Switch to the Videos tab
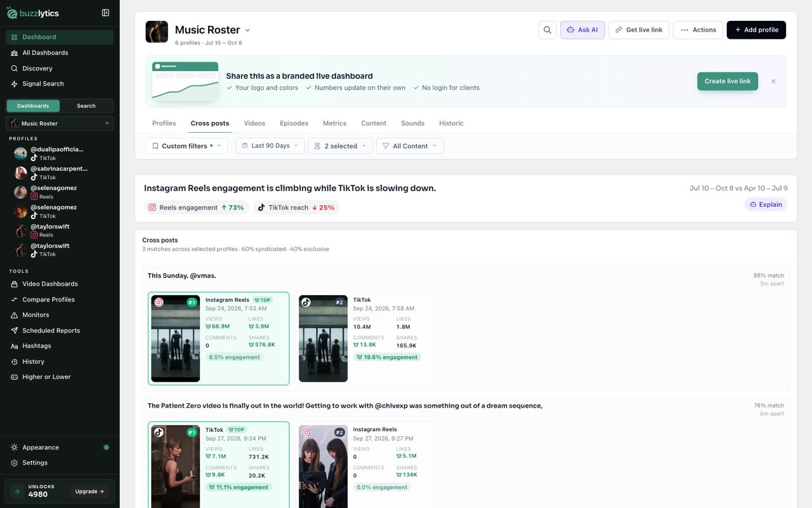The width and height of the screenshot is (812, 508). tap(254, 123)
